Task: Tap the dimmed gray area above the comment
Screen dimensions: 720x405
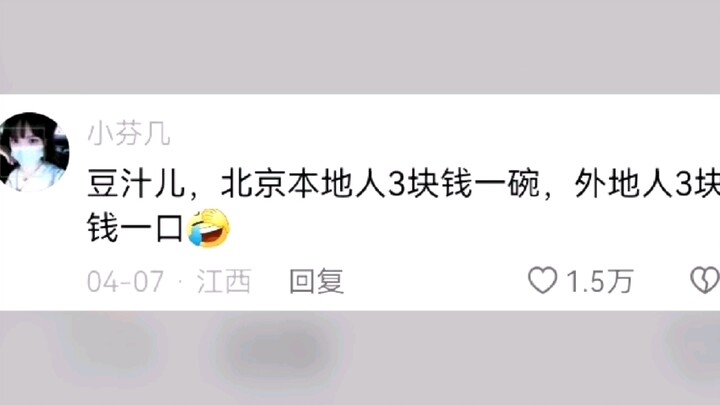Action: [x=360, y=47]
